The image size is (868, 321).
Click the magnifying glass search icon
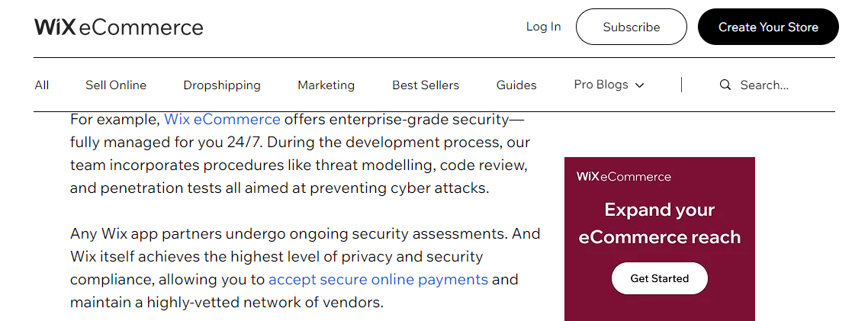click(725, 85)
